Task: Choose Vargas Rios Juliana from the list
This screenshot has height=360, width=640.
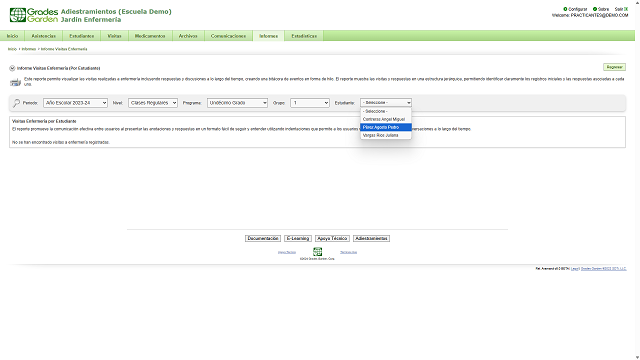Action: 386,135
